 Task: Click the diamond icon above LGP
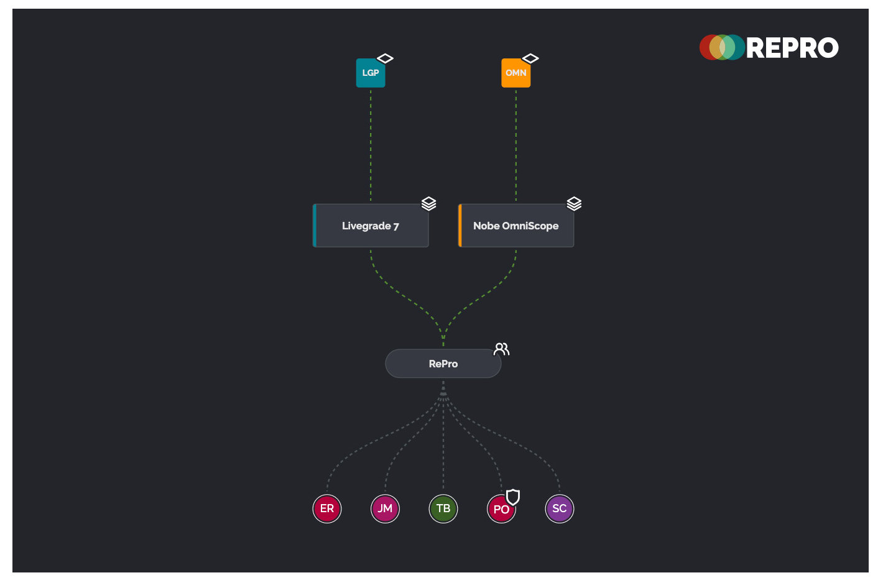coord(386,58)
